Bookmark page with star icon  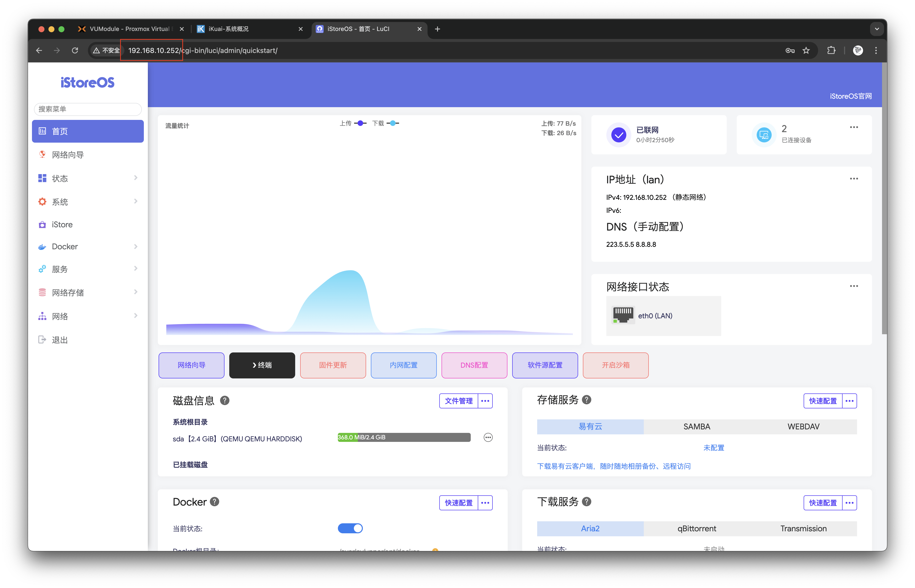[806, 50]
